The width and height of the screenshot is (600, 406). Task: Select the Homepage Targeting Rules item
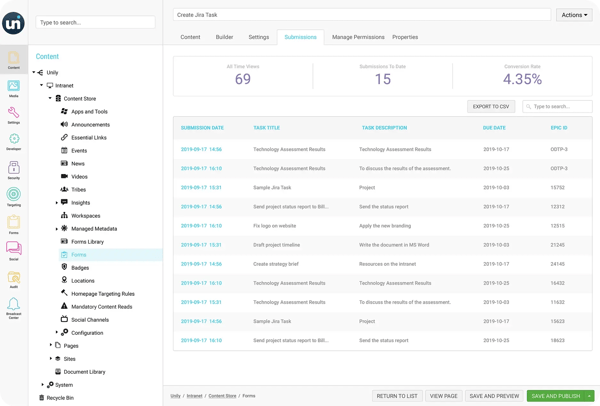point(103,293)
